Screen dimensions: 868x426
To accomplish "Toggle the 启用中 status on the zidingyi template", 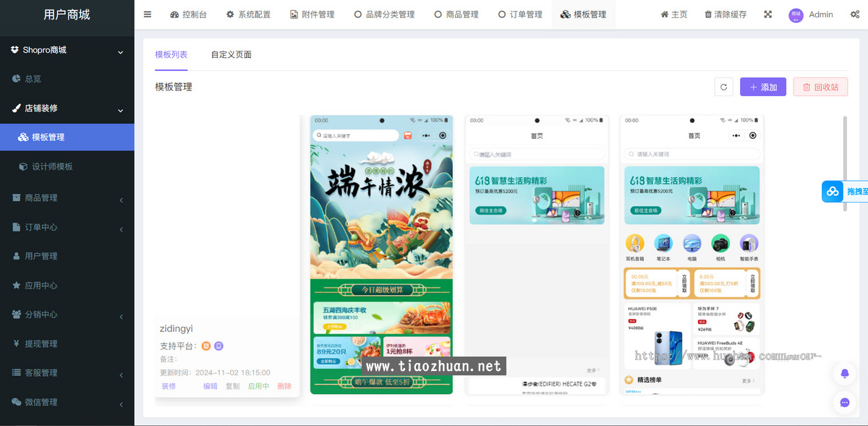I will pyautogui.click(x=258, y=385).
